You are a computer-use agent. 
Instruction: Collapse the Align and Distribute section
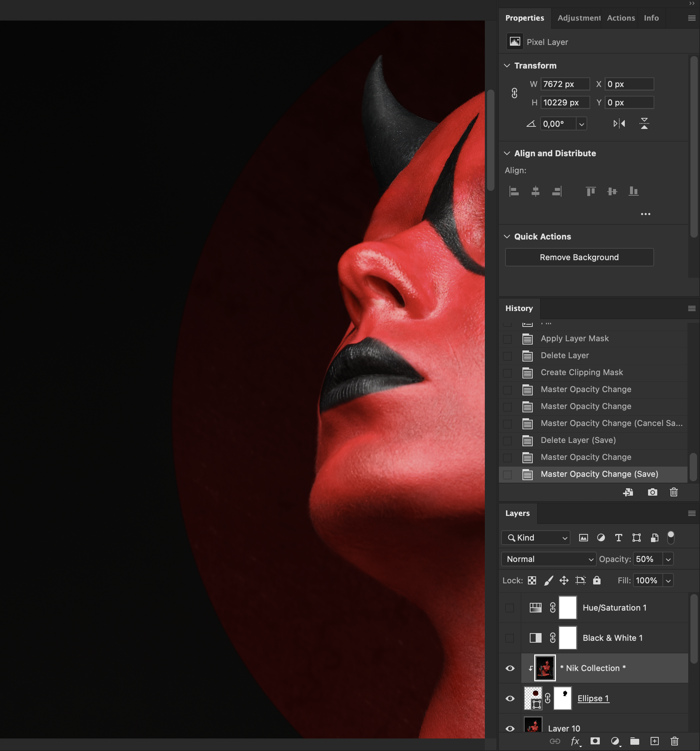pos(507,153)
